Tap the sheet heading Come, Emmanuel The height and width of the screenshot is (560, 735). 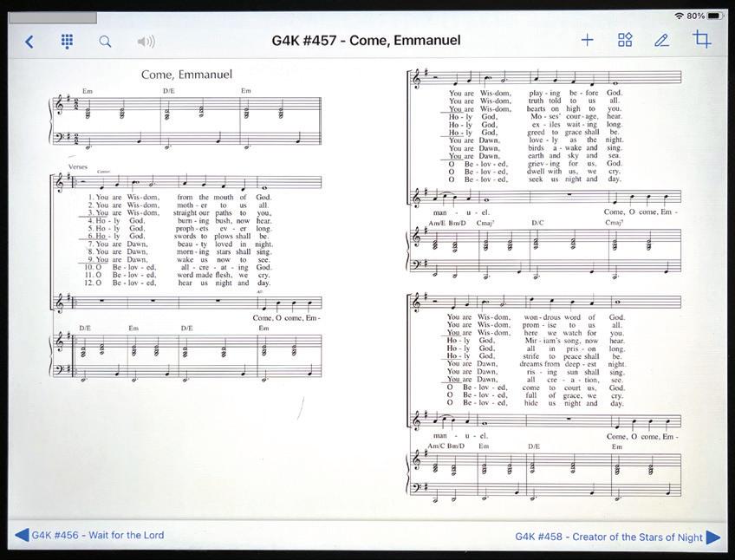pyautogui.click(x=186, y=75)
